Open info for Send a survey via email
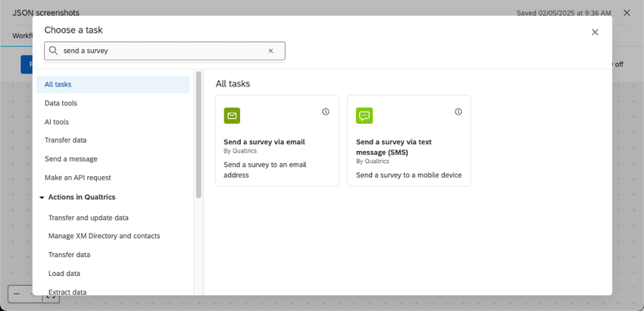Image resolution: width=644 pixels, height=311 pixels. (x=326, y=112)
